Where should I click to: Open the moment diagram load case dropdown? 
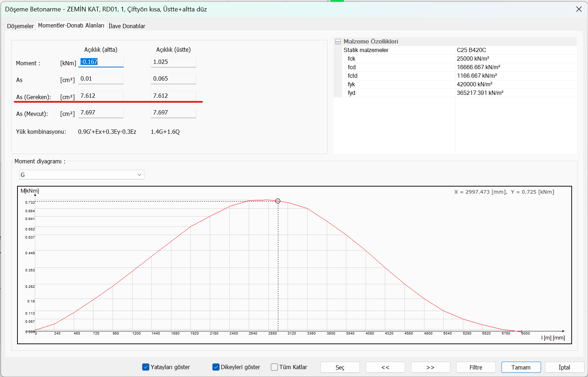82,175
